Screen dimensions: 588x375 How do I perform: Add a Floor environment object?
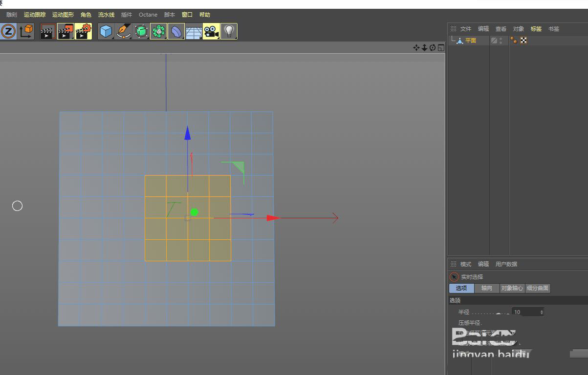tap(194, 32)
